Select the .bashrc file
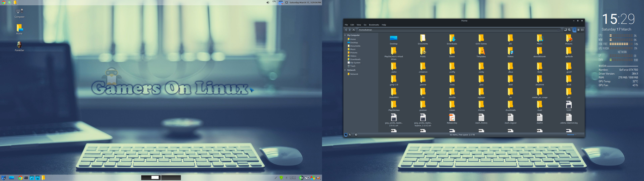This screenshot has width=644, height=181. click(x=540, y=119)
